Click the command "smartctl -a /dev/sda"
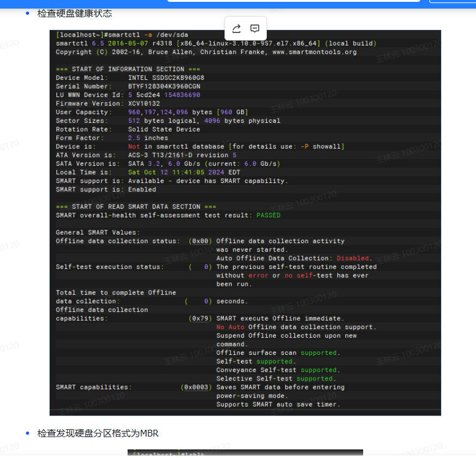Screen dimensions: 476x458 [x=148, y=34]
